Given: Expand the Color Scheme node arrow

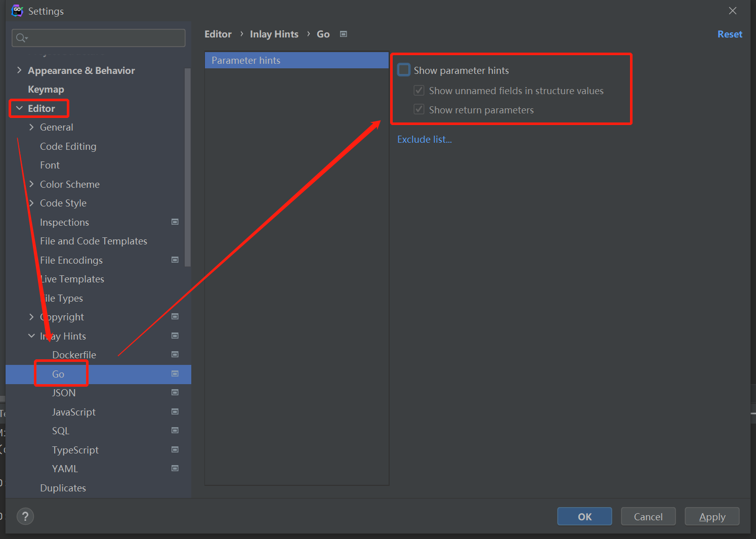Looking at the screenshot, I should point(31,184).
